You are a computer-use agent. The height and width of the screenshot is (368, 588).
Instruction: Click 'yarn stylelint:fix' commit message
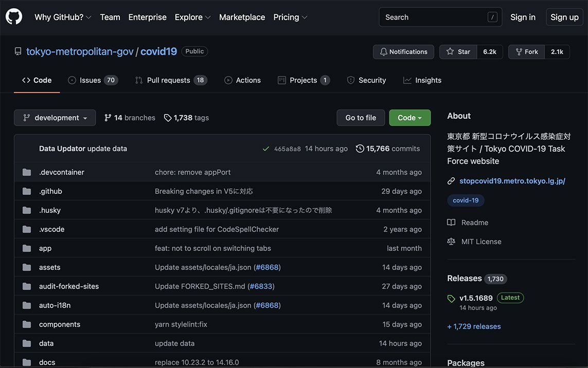181,324
